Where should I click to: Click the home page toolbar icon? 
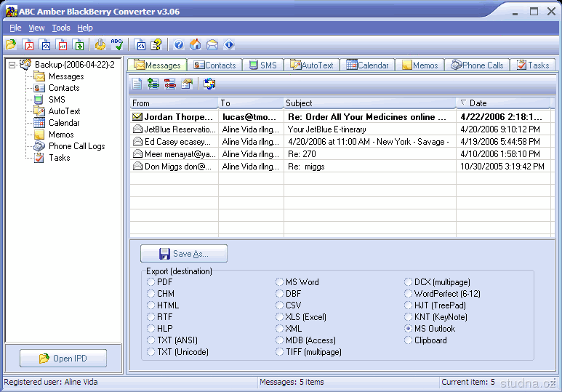(195, 45)
